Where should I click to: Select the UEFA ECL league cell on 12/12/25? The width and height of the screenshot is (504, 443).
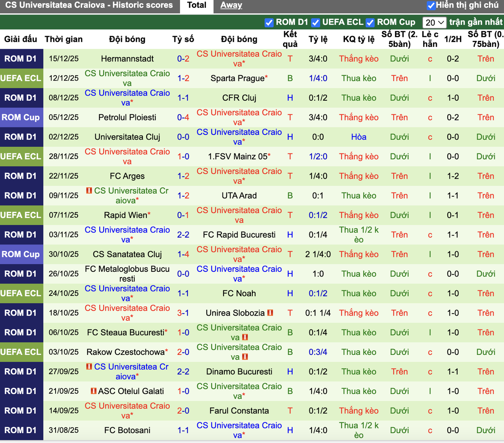(21, 78)
